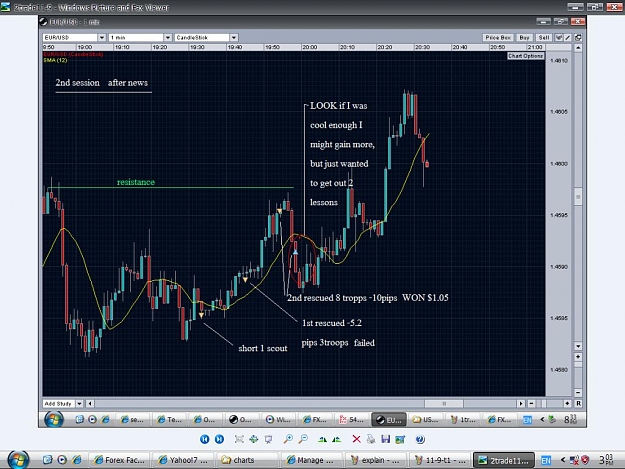Open the CandleStick chart type dropdown

pos(234,37)
